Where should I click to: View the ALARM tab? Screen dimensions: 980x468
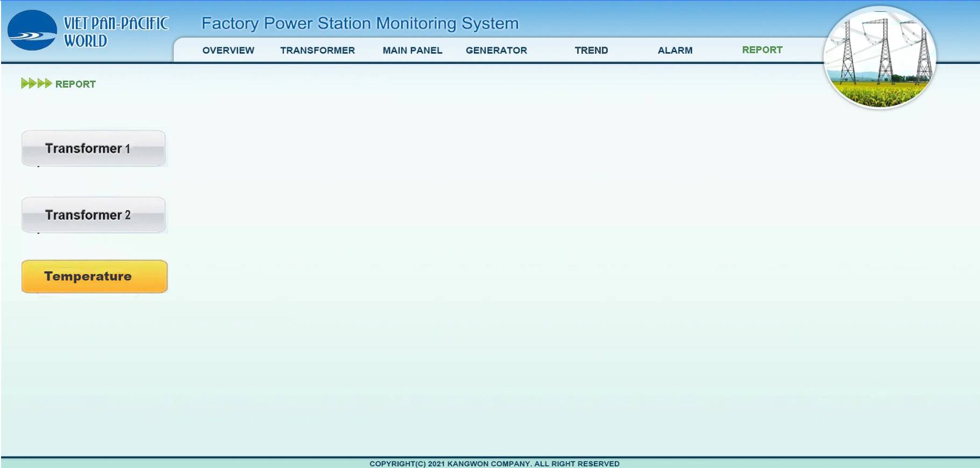click(x=674, y=51)
